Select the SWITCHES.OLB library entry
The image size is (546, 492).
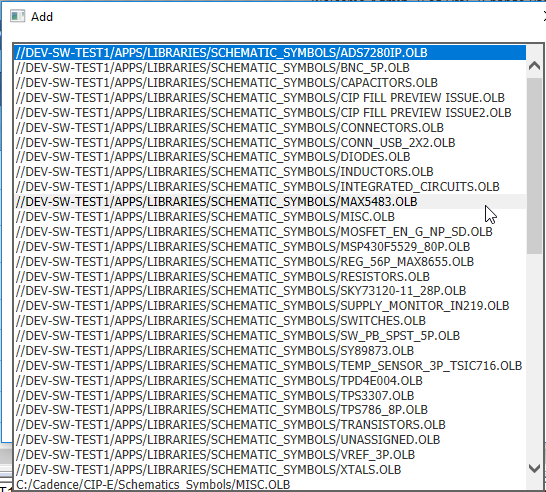(270, 320)
